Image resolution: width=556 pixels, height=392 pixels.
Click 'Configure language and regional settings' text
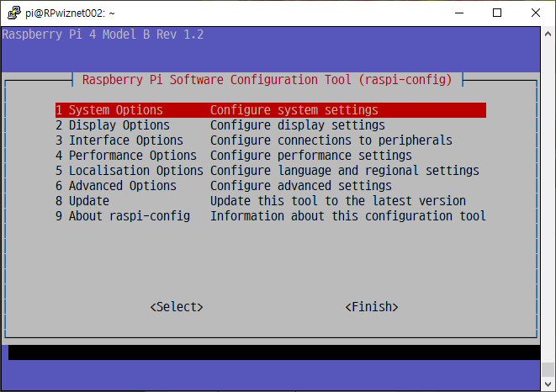[x=345, y=171]
